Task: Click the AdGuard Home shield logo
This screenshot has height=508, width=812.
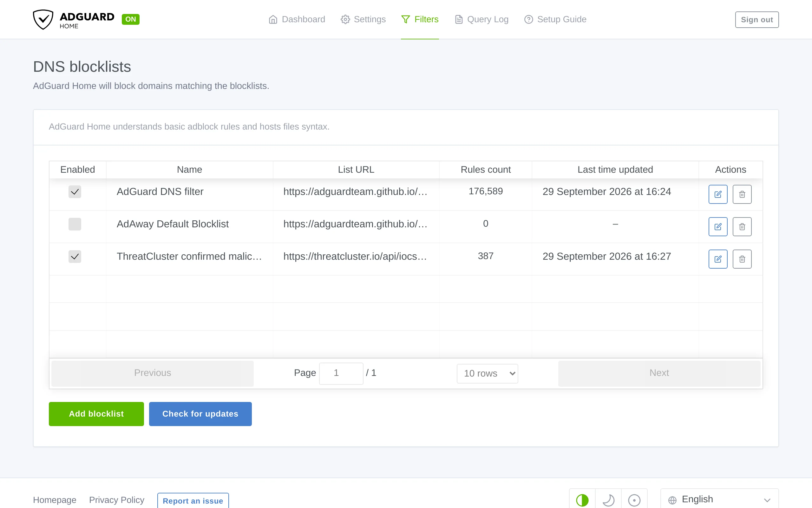Action: [43, 19]
